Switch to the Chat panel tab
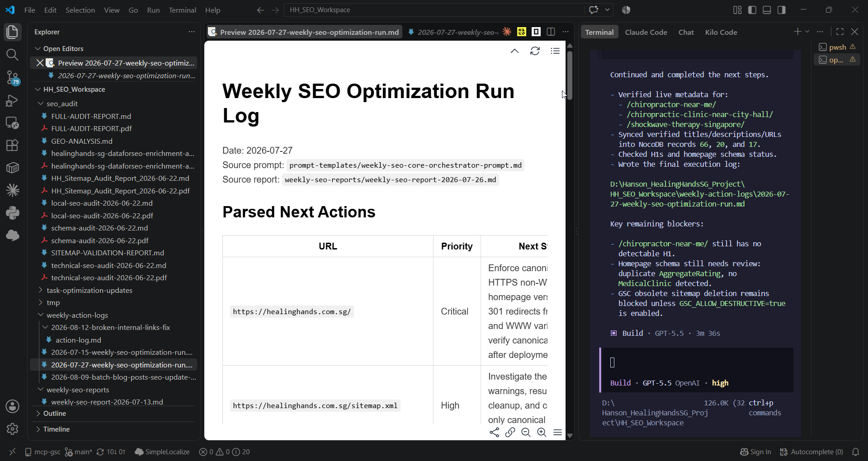 coord(686,32)
